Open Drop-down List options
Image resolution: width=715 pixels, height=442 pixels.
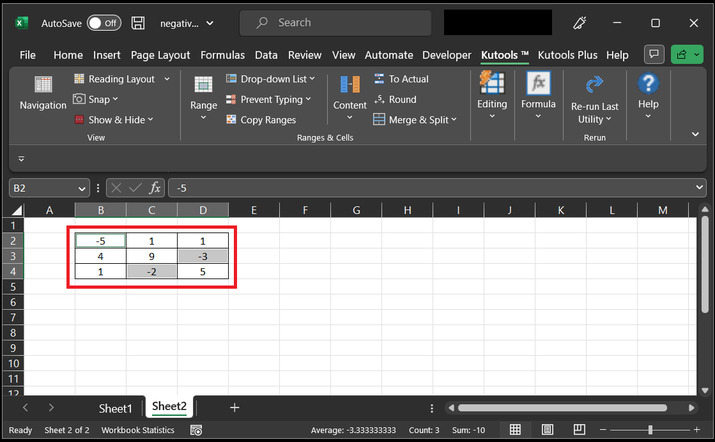[x=270, y=79]
